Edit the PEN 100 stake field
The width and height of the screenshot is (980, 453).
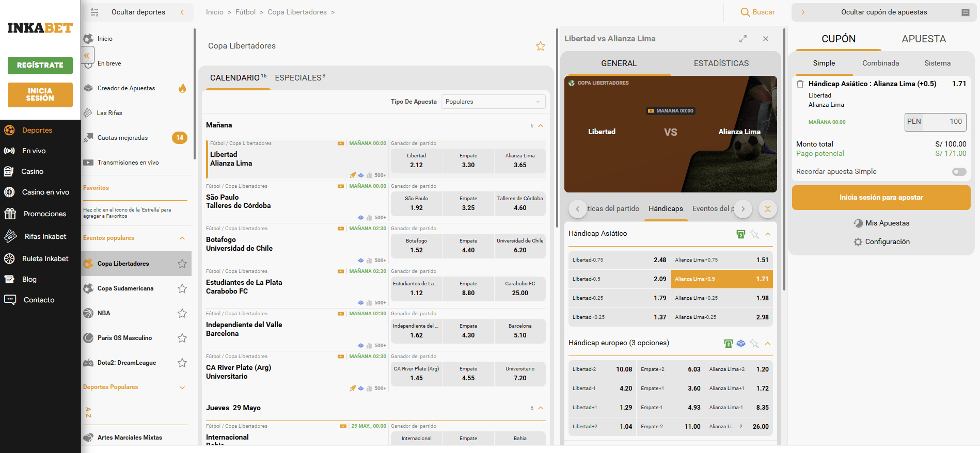click(935, 122)
